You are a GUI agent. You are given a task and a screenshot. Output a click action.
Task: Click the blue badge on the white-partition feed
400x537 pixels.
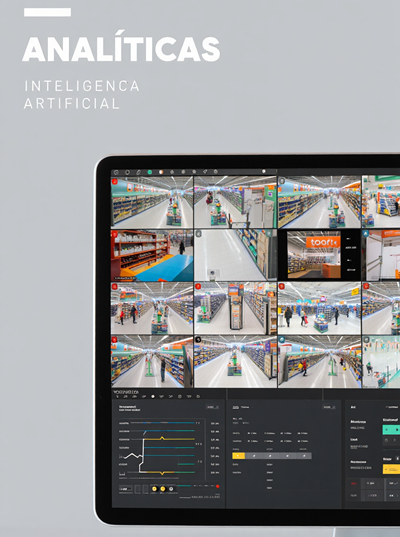point(366,234)
